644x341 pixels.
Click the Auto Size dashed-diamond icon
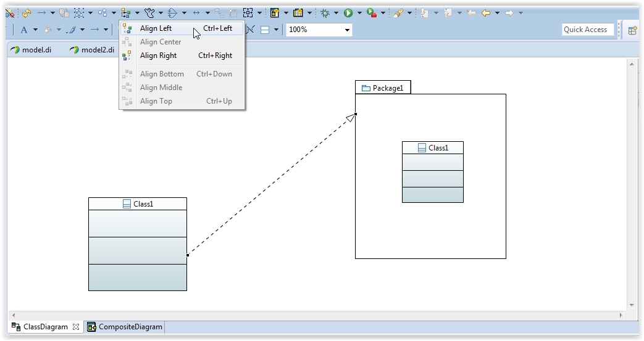pos(172,13)
